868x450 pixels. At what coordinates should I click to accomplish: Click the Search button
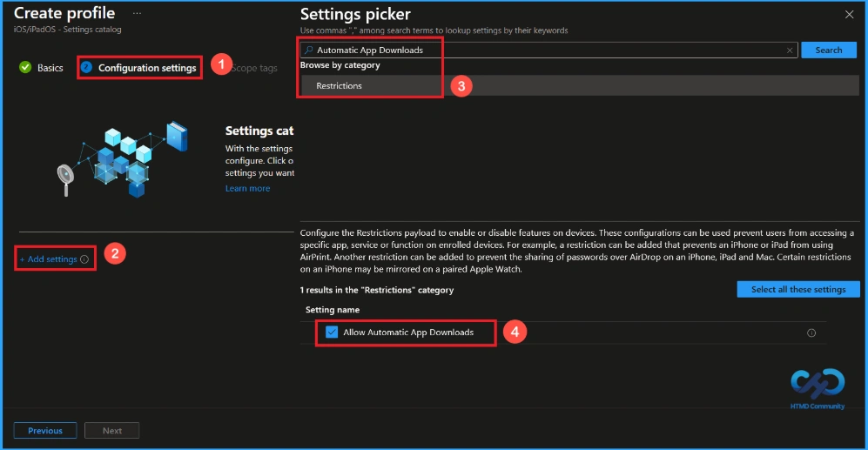point(829,50)
